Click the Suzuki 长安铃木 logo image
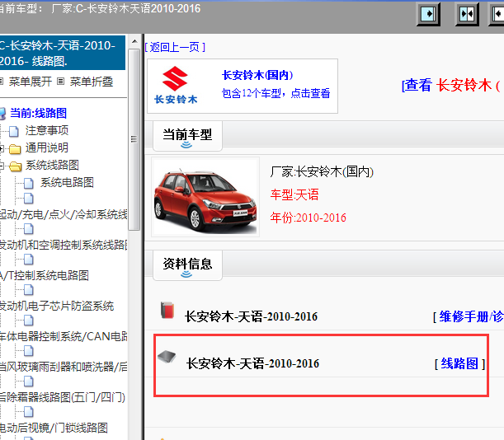Screen dimensions: 504x440 [x=176, y=86]
